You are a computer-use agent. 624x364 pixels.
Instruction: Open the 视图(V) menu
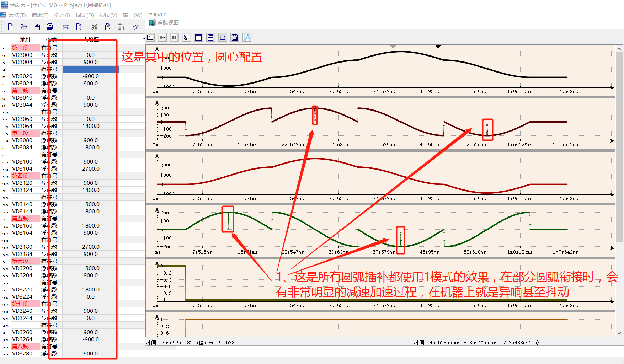tap(108, 15)
